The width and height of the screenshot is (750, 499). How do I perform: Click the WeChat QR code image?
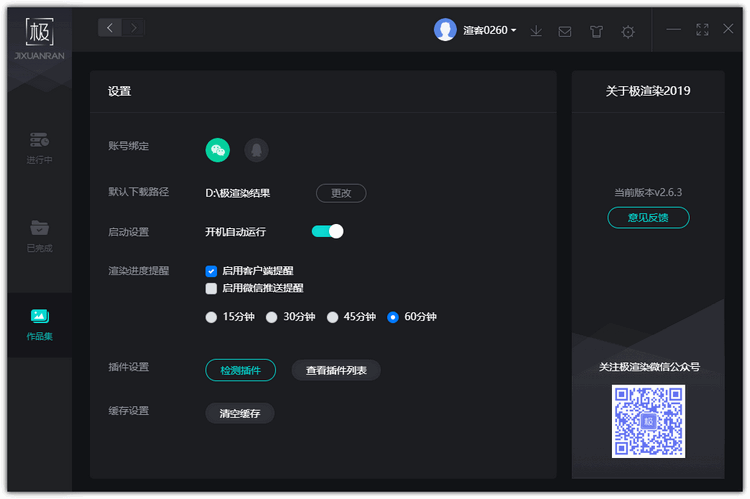[648, 421]
